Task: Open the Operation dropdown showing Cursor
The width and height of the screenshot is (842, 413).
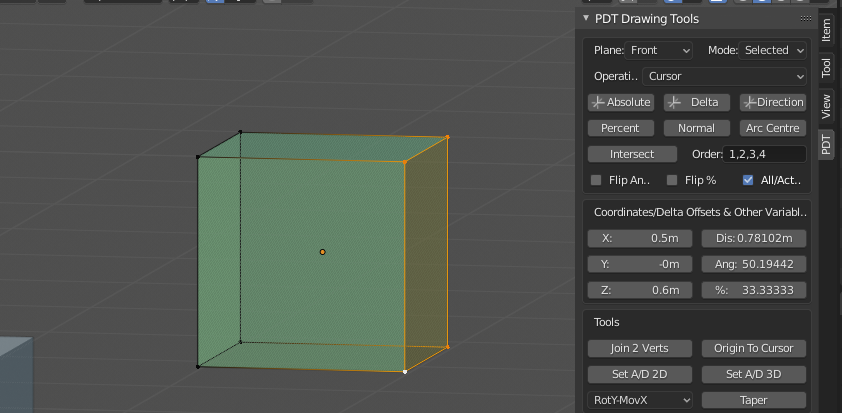Action: 724,76
